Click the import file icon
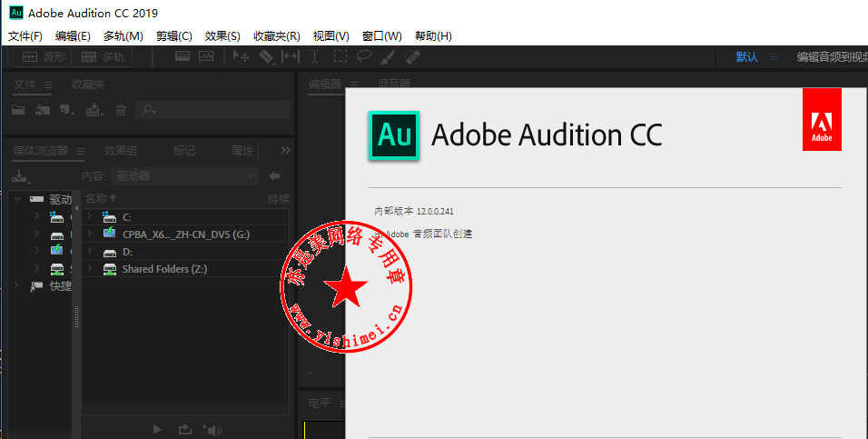The width and height of the screenshot is (868, 439). 43,110
